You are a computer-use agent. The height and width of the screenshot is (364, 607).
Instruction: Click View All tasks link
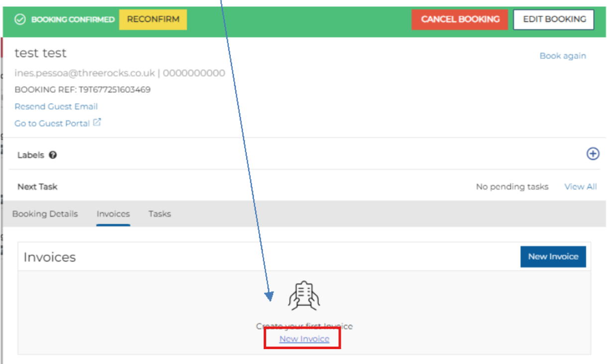click(x=580, y=186)
